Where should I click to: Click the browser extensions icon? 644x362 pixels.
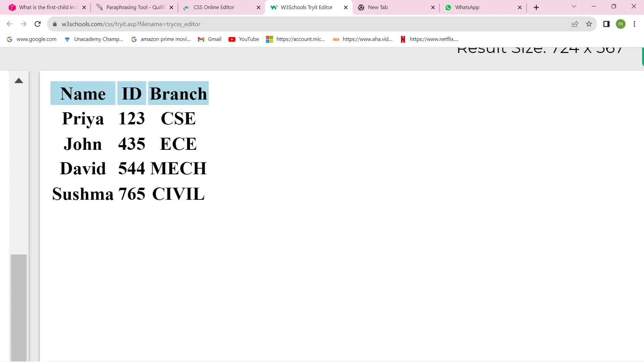[606, 24]
